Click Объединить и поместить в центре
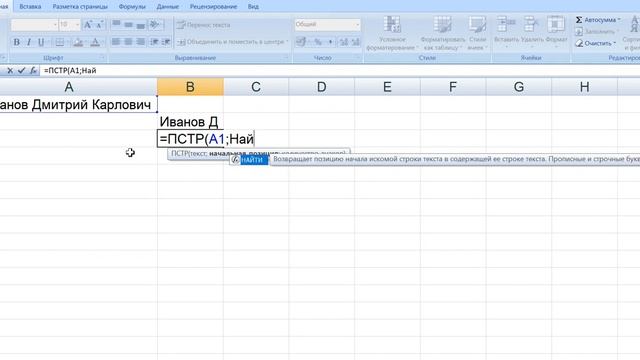The width and height of the screenshot is (640, 360). (233, 42)
